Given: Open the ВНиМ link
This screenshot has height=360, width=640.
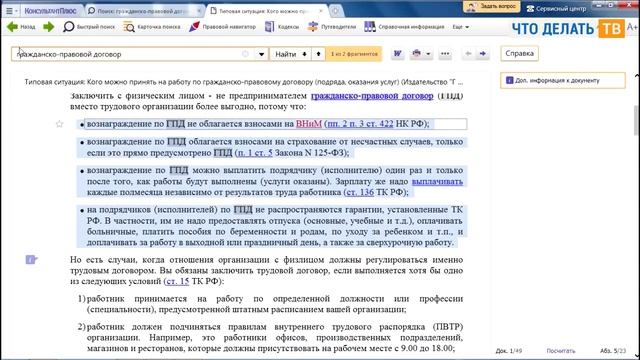Looking at the screenshot, I should 309,124.
